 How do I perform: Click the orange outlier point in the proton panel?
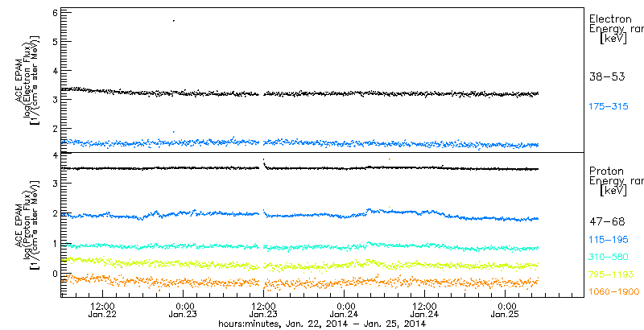pos(389,159)
